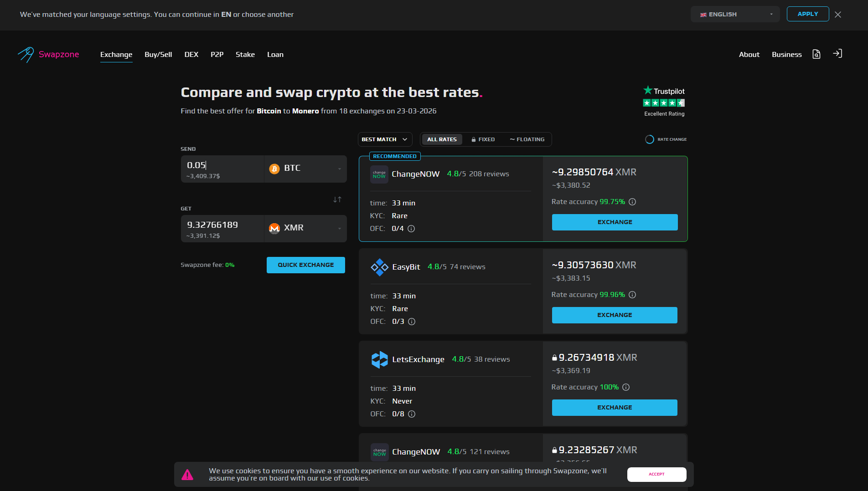Open the P2P tab
The width and height of the screenshot is (868, 491).
click(217, 55)
